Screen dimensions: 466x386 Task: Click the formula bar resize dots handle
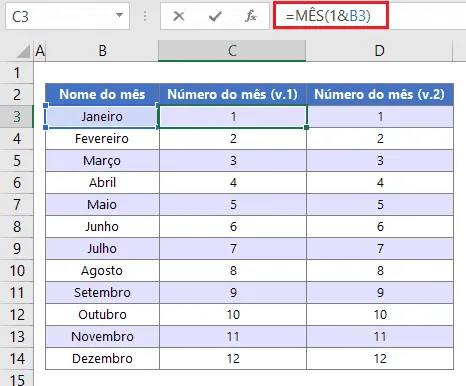point(145,16)
